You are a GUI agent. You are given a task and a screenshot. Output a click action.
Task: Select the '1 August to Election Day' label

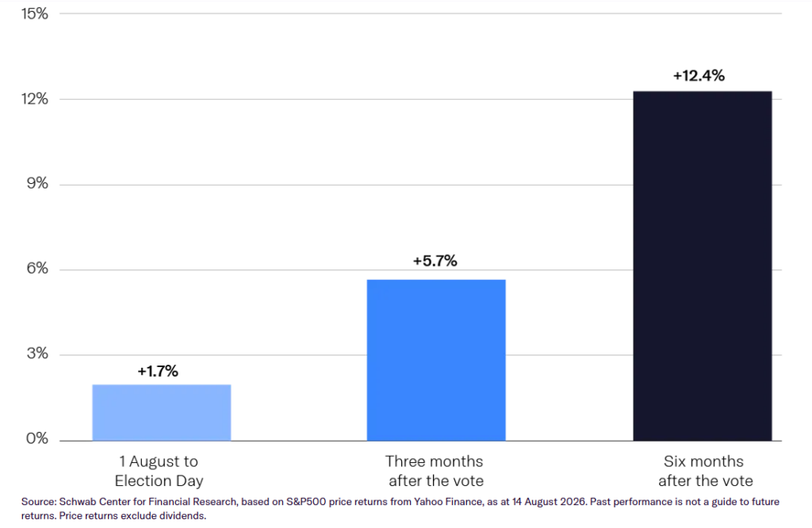coord(159,471)
